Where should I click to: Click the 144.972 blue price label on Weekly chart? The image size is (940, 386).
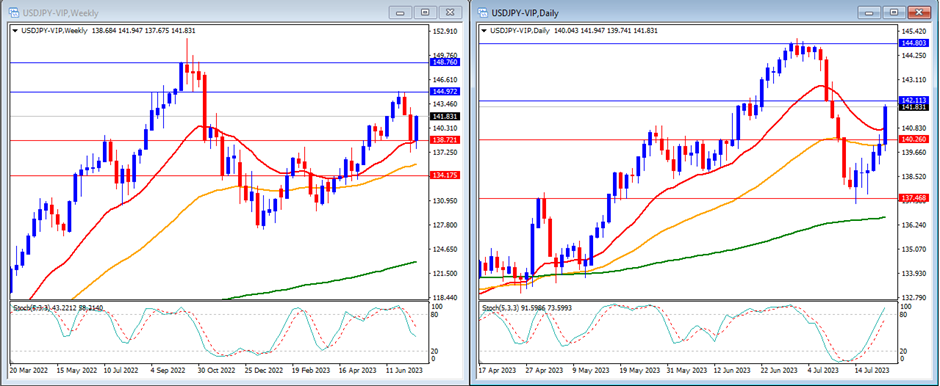tap(444, 92)
